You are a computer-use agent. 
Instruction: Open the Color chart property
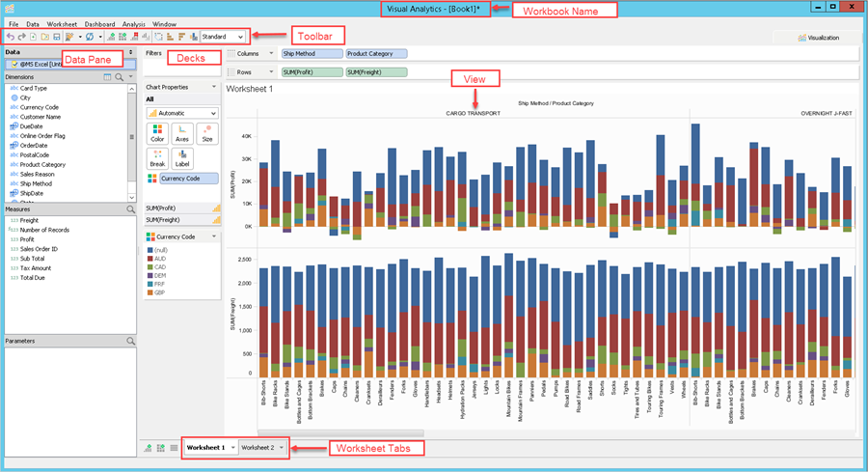(157, 134)
